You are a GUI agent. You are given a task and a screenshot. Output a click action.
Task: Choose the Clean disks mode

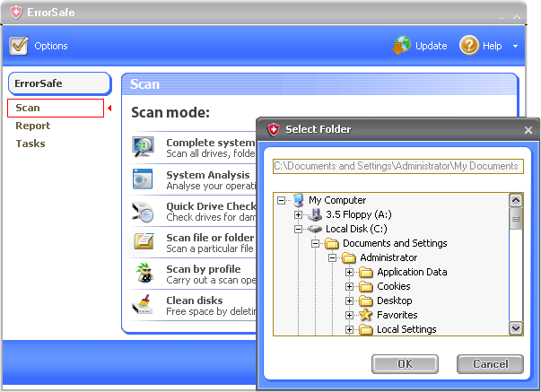[x=193, y=305]
